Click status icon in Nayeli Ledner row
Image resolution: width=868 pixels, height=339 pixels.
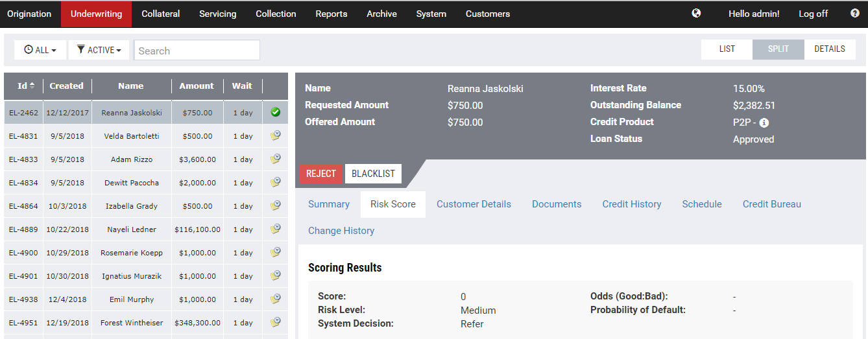point(275,229)
